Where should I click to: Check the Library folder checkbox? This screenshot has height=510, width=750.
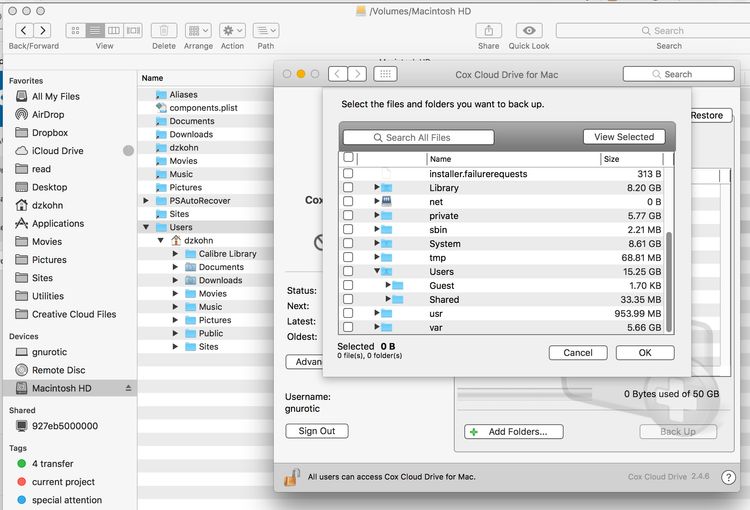tap(348, 187)
